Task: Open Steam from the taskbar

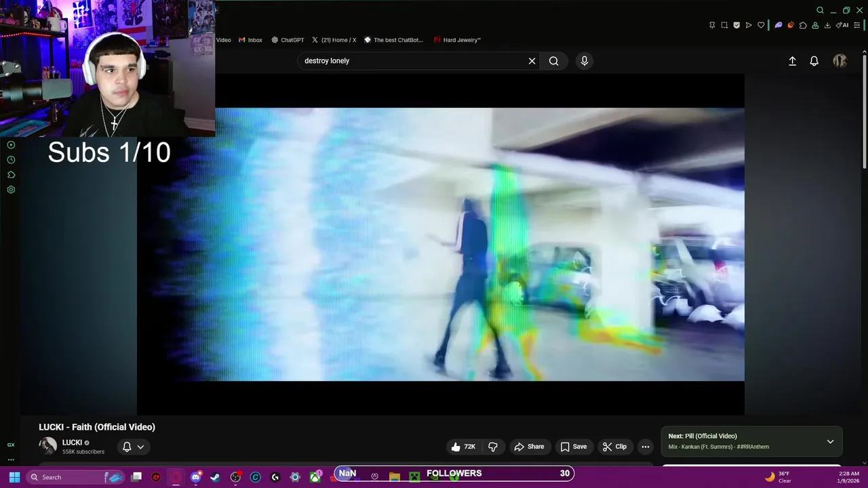Action: click(x=216, y=477)
